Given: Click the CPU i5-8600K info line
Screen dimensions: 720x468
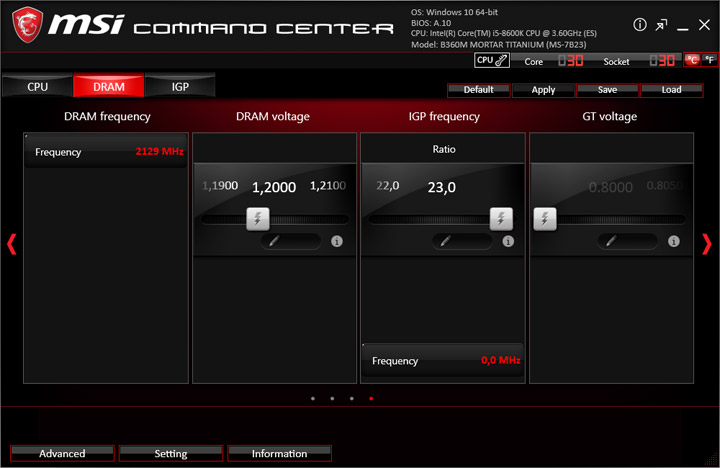Looking at the screenshot, I should click(504, 34).
